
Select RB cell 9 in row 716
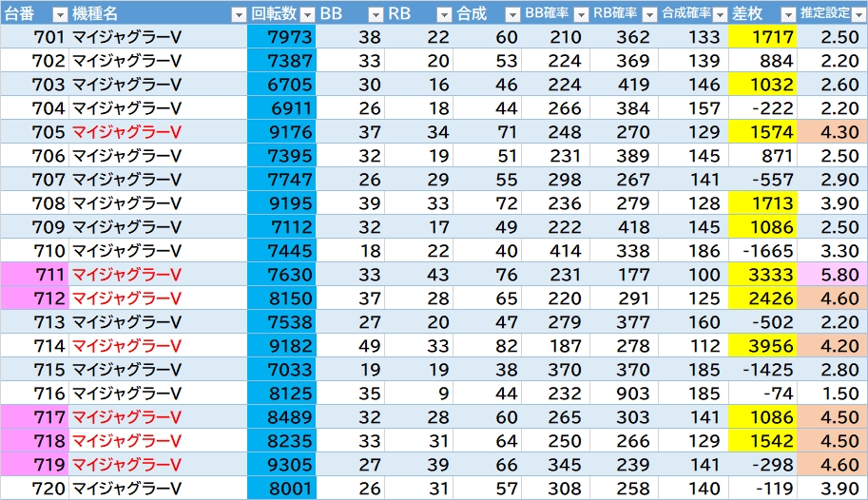point(419,394)
